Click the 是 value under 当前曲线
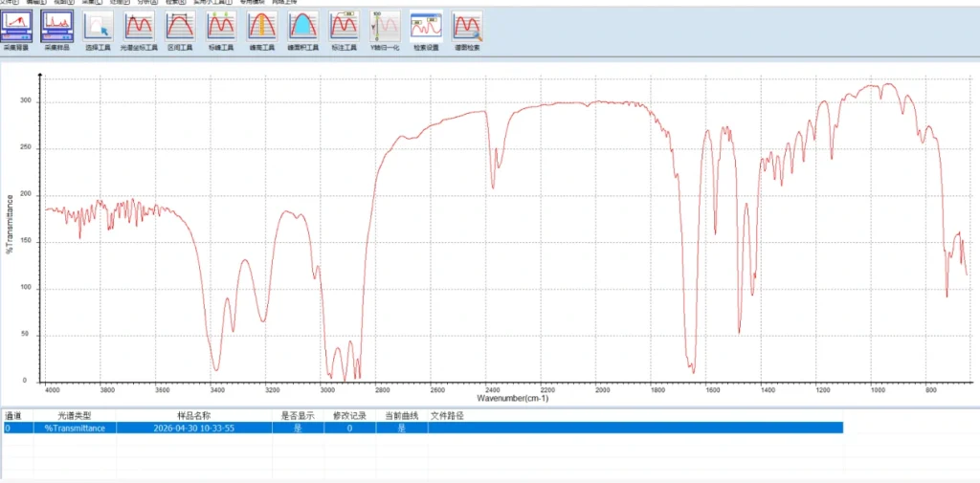The width and height of the screenshot is (980, 483). tap(402, 428)
